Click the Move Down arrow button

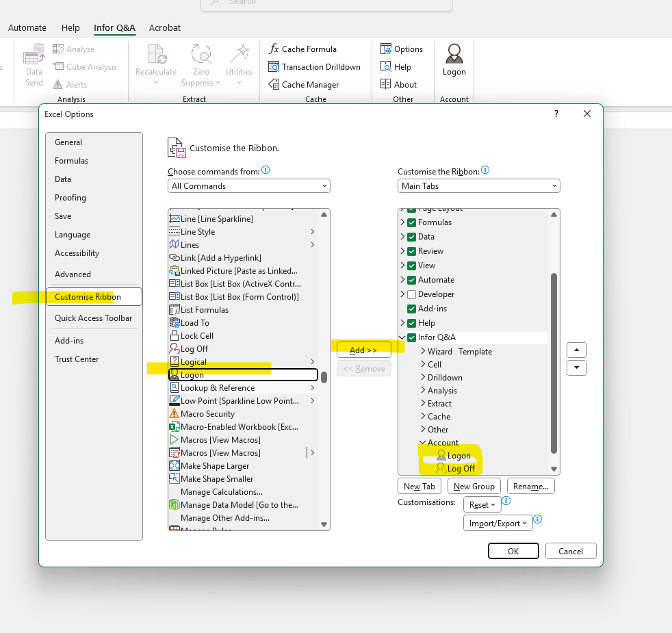pos(577,367)
